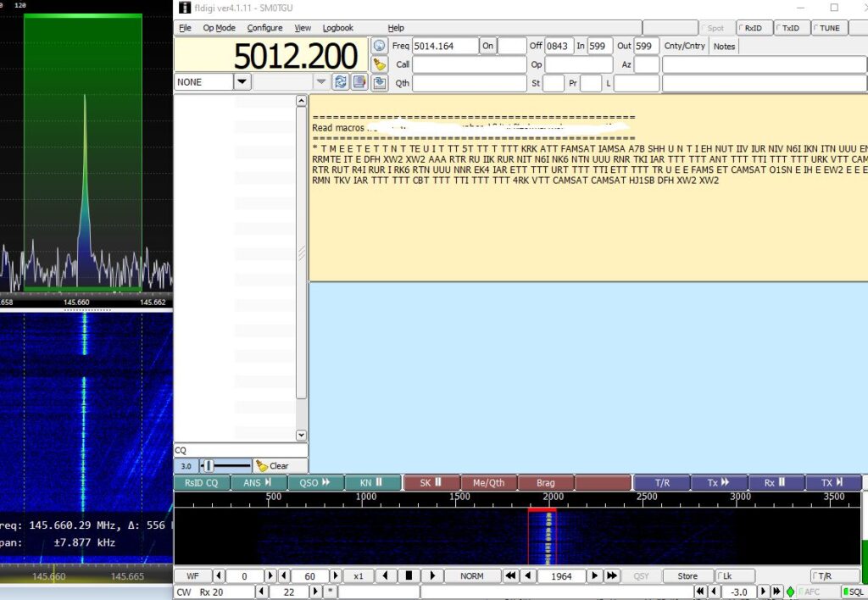Screen dimensions: 868x600
Task: Toggle the SQL squelch button
Action: pyautogui.click(x=854, y=592)
